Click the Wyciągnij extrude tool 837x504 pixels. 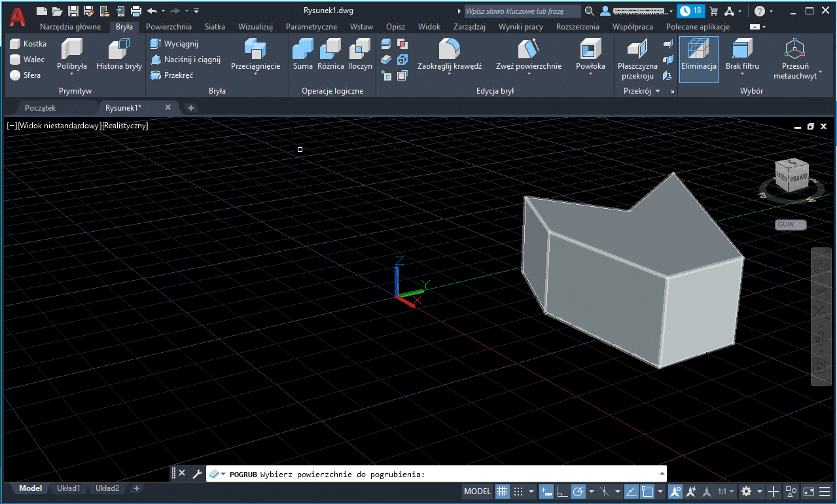pyautogui.click(x=174, y=44)
